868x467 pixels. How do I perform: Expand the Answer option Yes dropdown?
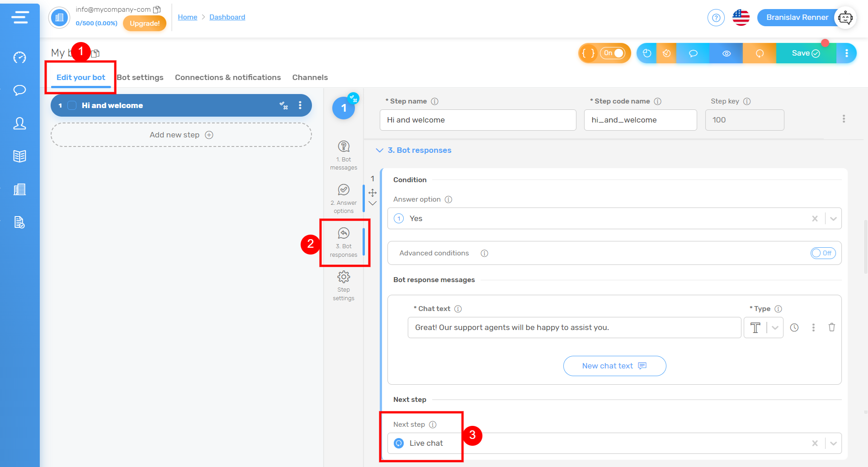[833, 219]
